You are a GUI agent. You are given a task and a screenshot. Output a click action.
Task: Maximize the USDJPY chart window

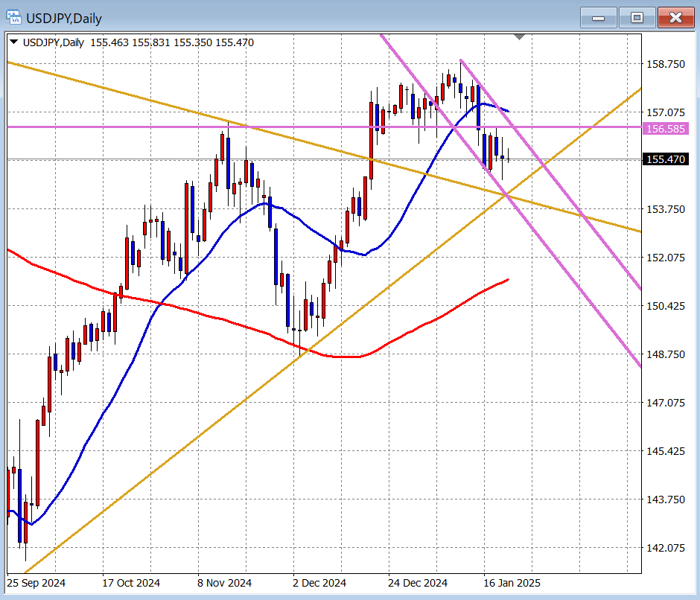[637, 17]
